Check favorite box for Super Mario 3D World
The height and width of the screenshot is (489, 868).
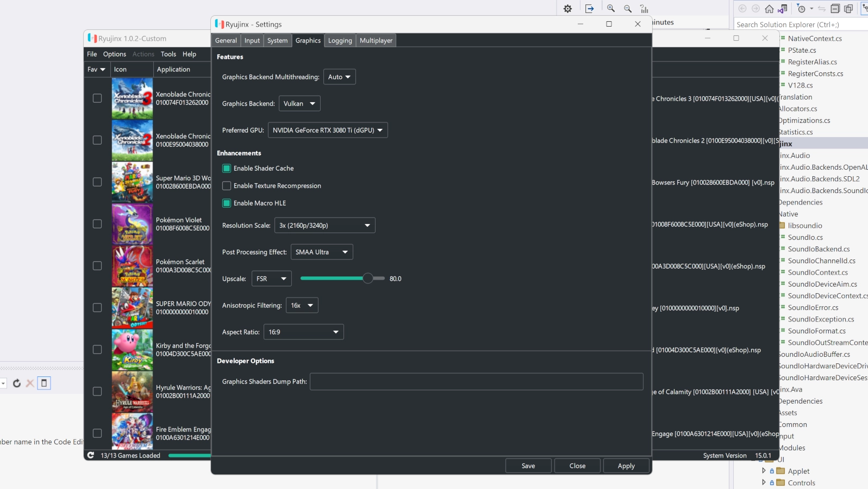tap(97, 182)
